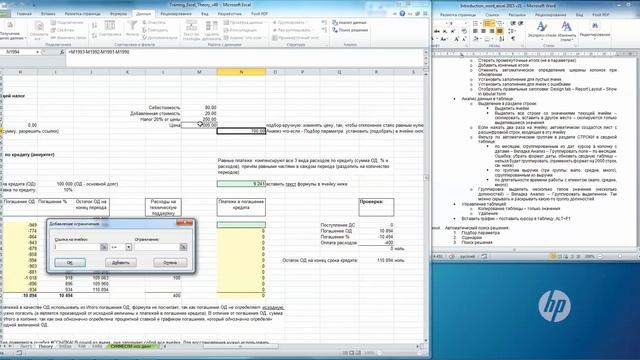640x360 pixels.
Task: Open Ссылки tab in Word window
Action: (492, 14)
